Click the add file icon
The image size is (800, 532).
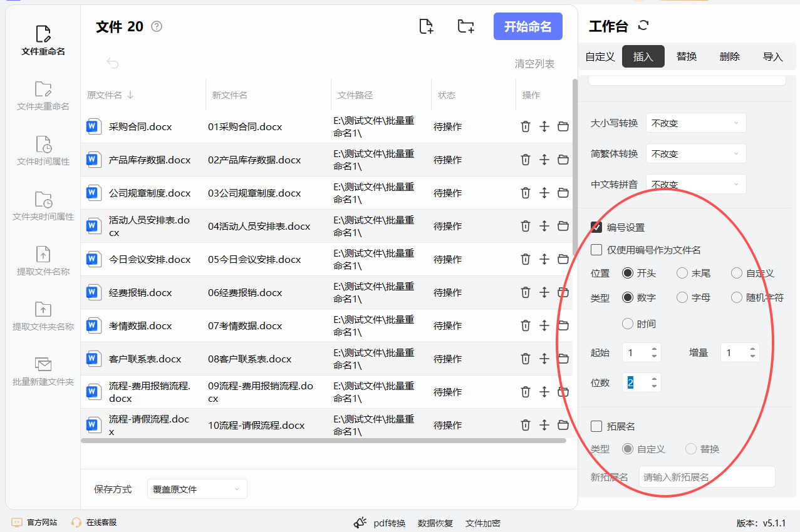pyautogui.click(x=426, y=26)
